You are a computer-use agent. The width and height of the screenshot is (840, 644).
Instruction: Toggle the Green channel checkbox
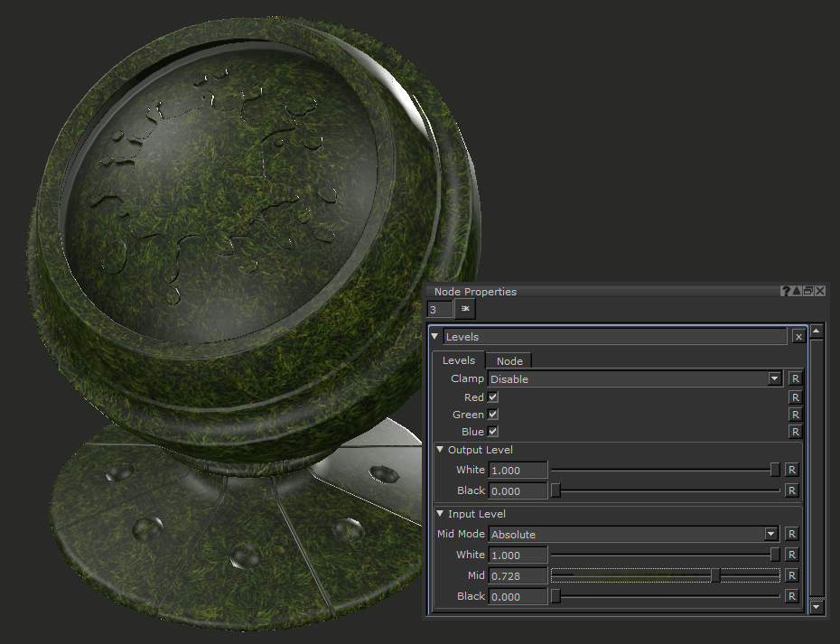tap(493, 415)
